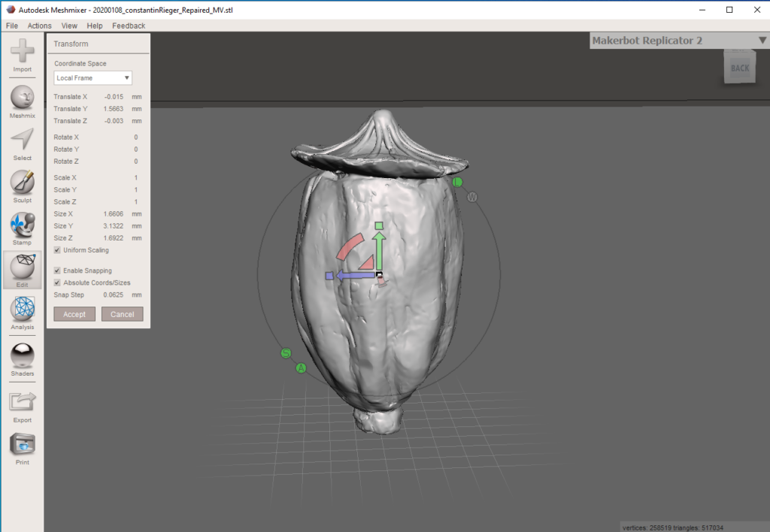Viewport: 770px width, 532px height.
Task: Click the green S gizmo marker
Action: pos(286,353)
